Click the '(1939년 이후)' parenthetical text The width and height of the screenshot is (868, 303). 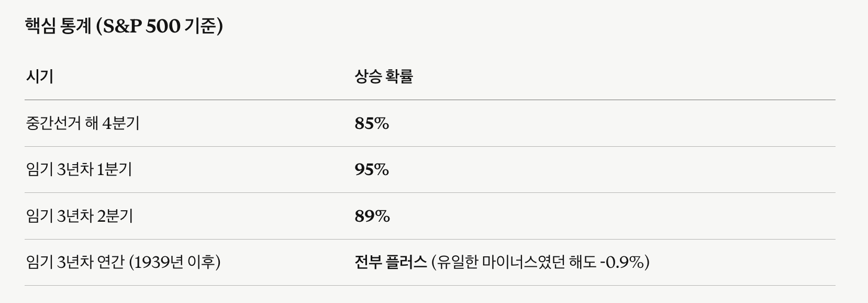(175, 262)
